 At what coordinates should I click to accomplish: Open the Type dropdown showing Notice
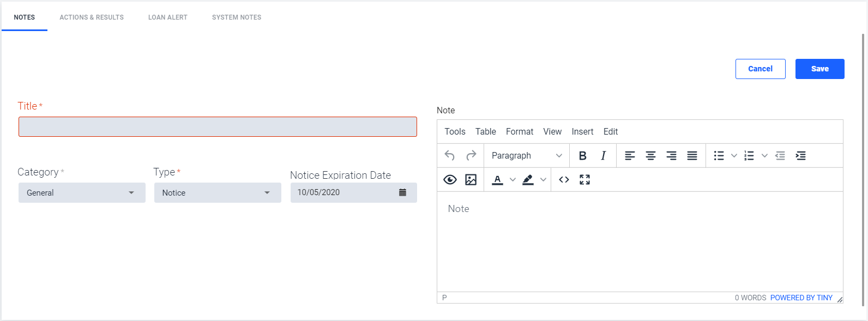coord(218,193)
